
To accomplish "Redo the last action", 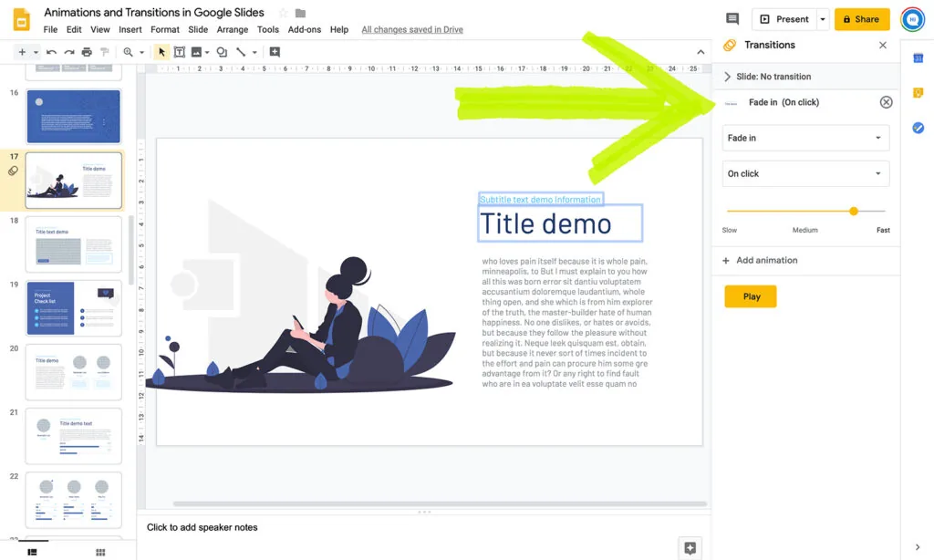I will (x=69, y=52).
